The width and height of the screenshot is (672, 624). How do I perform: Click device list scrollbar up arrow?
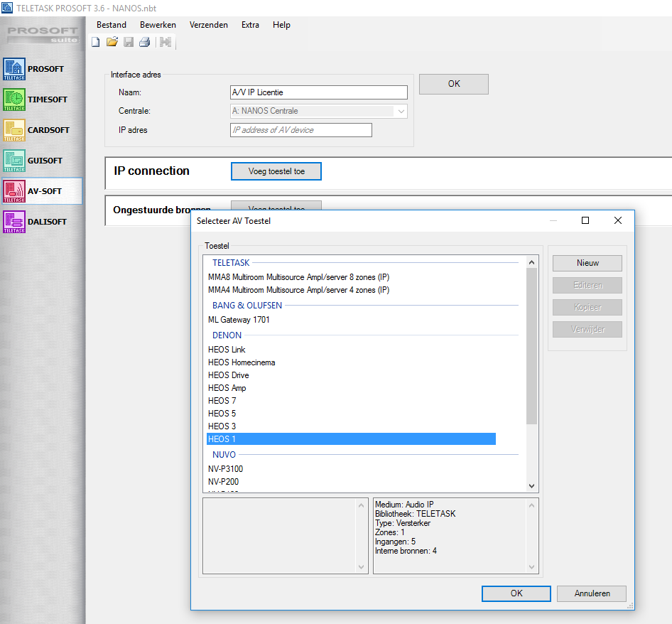(x=532, y=262)
